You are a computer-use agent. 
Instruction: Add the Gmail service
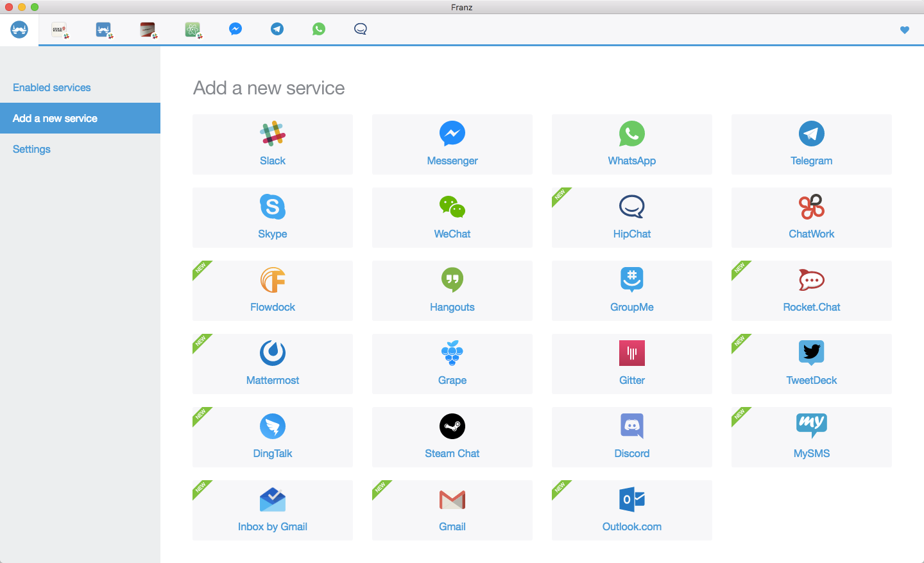[452, 510]
